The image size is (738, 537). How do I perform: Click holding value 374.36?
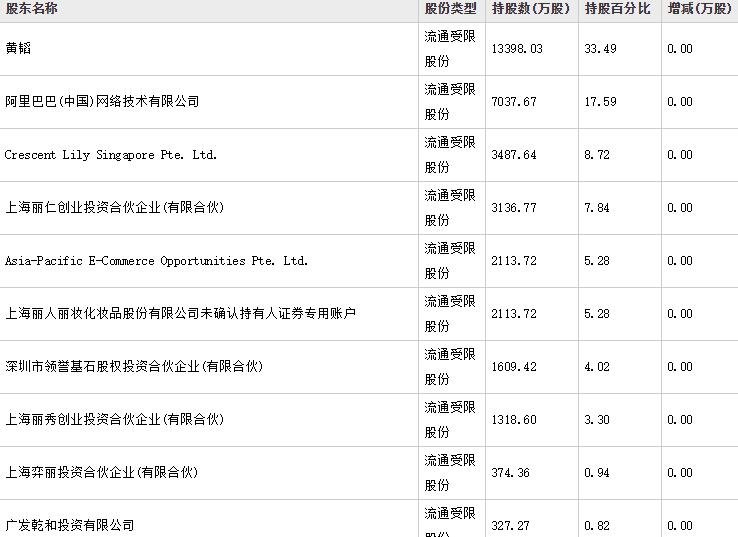pyautogui.click(x=511, y=473)
